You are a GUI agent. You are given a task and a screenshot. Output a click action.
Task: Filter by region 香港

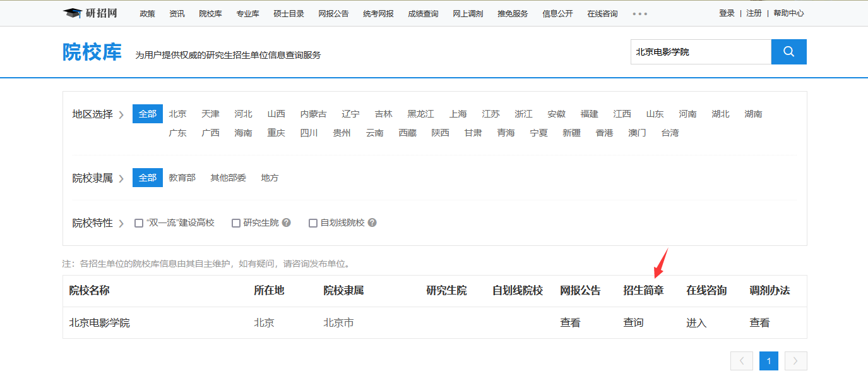pos(605,133)
